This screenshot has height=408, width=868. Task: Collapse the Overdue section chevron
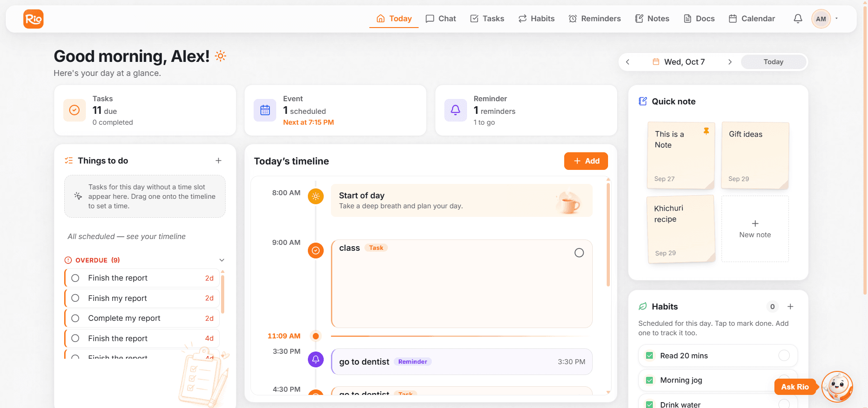[x=222, y=260]
